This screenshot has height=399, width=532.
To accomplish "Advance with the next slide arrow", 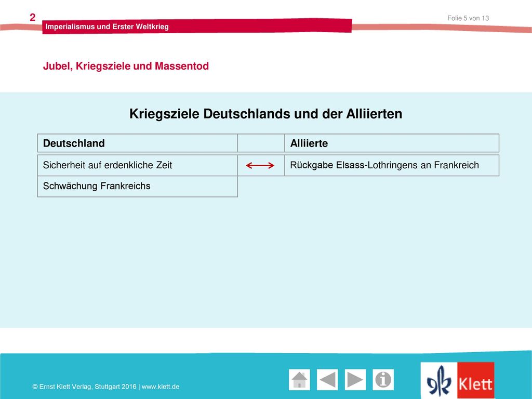I will click(x=355, y=380).
